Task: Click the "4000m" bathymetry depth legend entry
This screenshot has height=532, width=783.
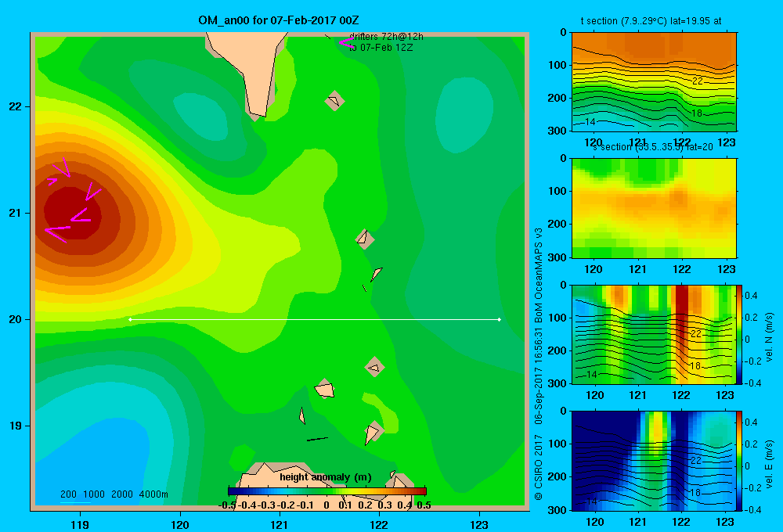Action: [153, 494]
